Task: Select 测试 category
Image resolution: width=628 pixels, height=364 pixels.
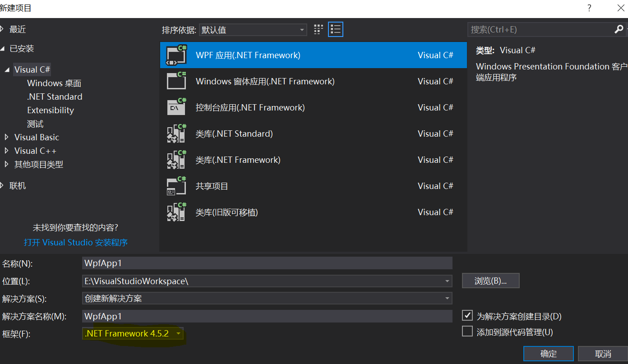Action: [x=35, y=124]
